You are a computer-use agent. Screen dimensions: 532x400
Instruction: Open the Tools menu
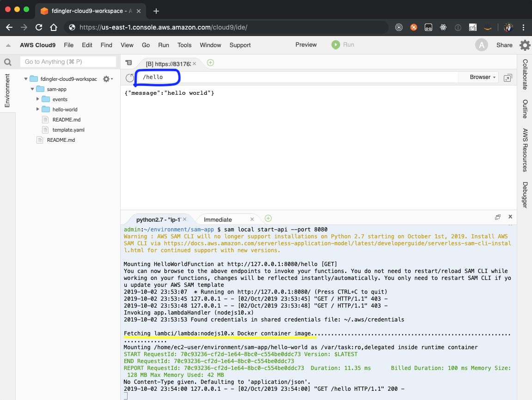tap(184, 45)
